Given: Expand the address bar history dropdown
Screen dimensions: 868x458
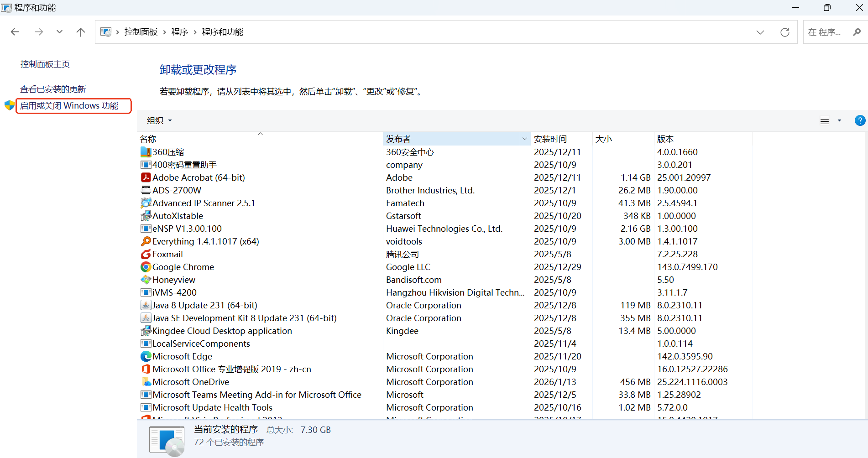Looking at the screenshot, I should pyautogui.click(x=760, y=32).
